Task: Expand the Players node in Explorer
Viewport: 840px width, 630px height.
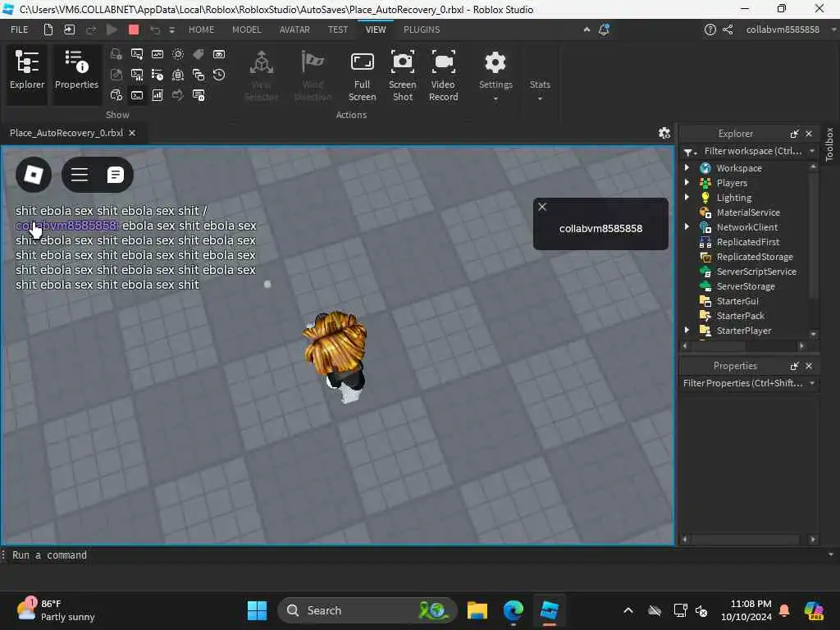Action: pos(687,183)
